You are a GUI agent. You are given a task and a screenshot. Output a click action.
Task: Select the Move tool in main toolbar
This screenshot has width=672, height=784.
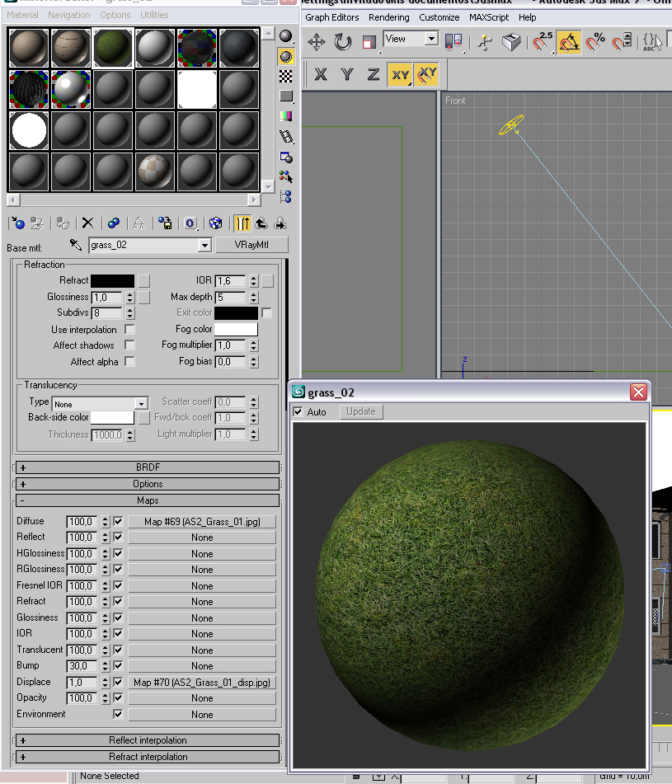[x=317, y=42]
